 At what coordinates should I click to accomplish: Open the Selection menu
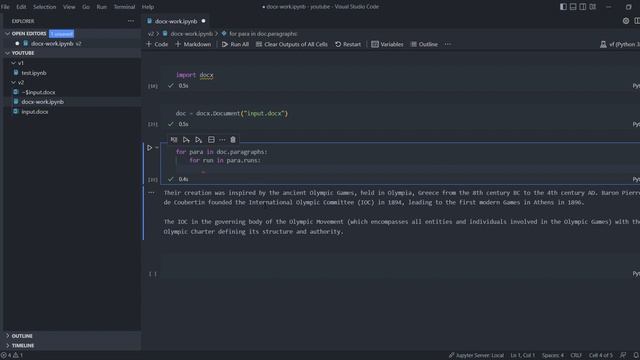tap(44, 7)
